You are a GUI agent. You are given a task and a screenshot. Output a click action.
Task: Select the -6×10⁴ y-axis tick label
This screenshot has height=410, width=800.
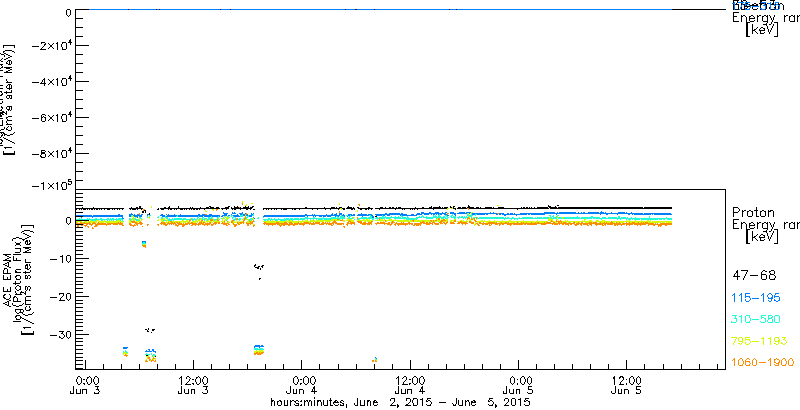51,118
